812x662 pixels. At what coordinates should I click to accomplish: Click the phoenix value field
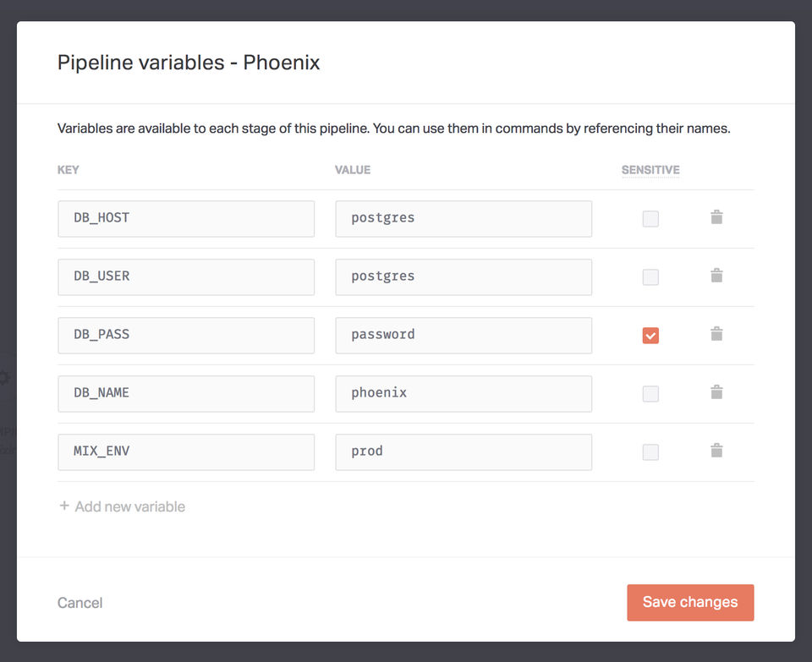[x=464, y=393]
